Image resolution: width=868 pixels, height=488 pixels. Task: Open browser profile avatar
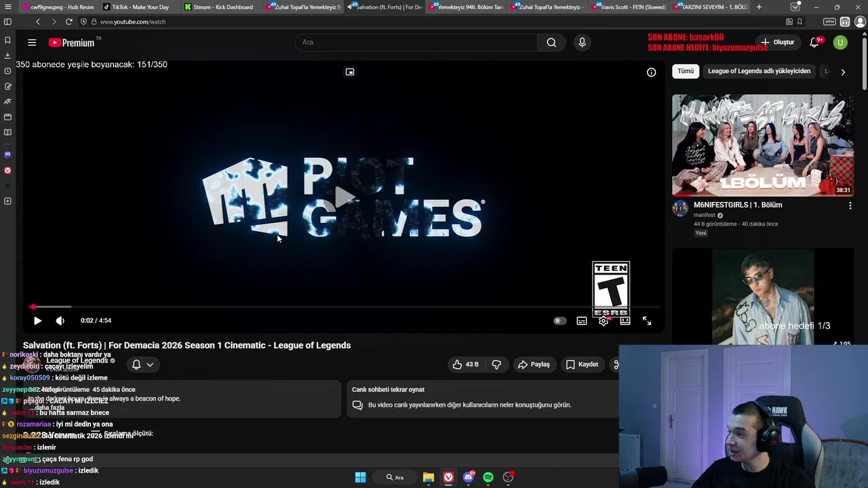pos(860,22)
